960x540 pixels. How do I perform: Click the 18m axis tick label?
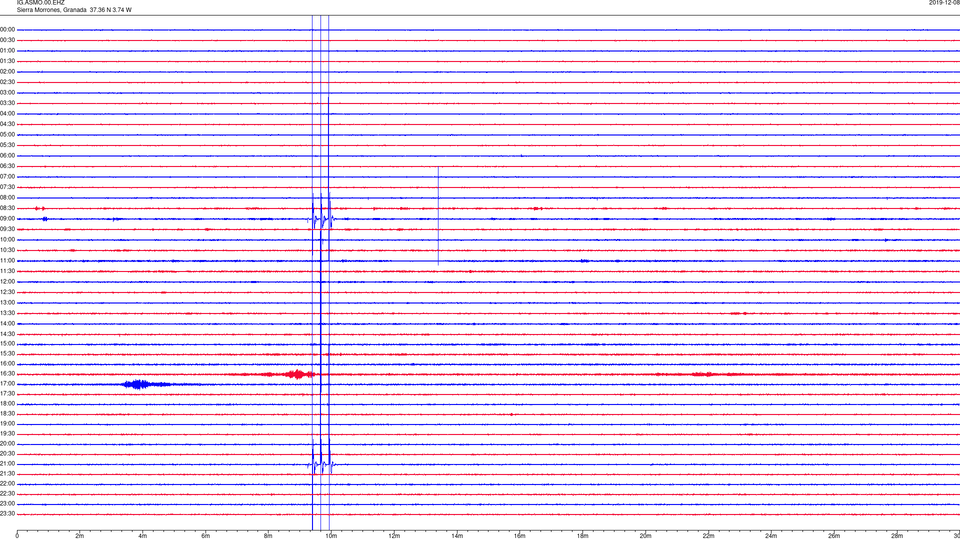pos(583,536)
